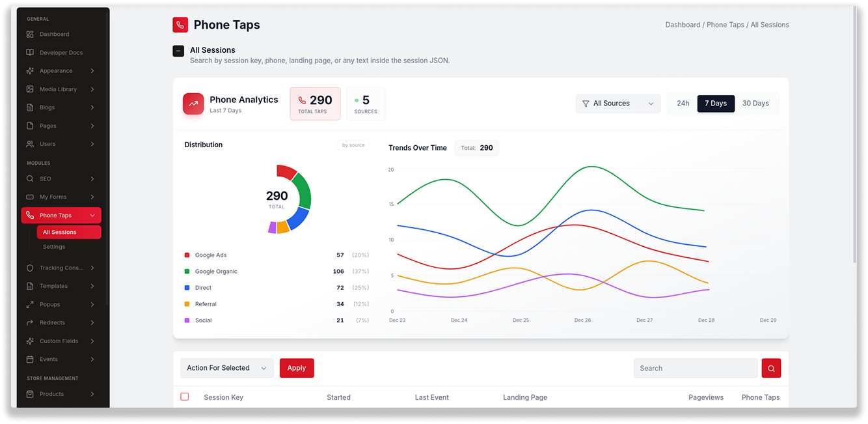The width and height of the screenshot is (868, 424).
Task: Open Dashboard via its grid icon
Action: (x=30, y=34)
